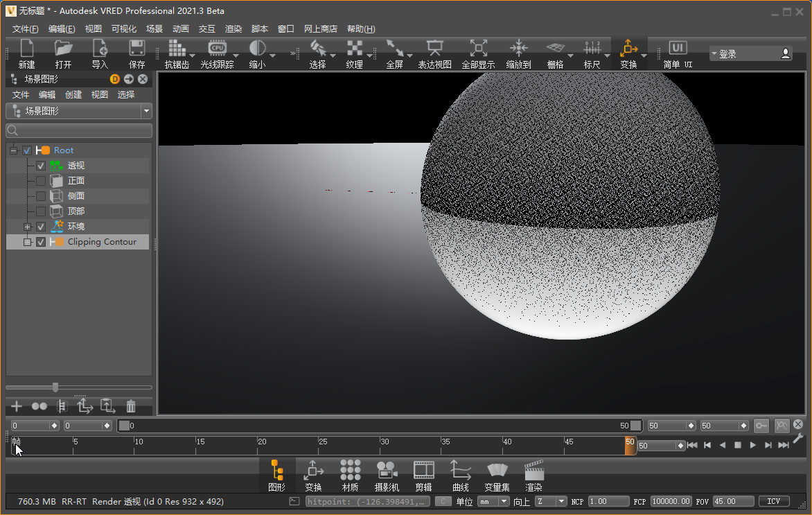Open the 单位 mm units dropdown
The width and height of the screenshot is (812, 515).
click(493, 501)
